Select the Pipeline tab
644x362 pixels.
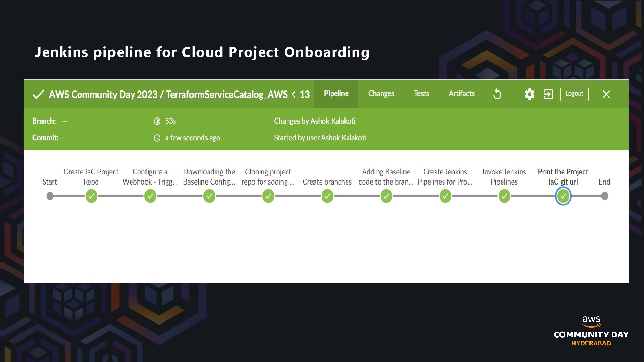point(336,94)
